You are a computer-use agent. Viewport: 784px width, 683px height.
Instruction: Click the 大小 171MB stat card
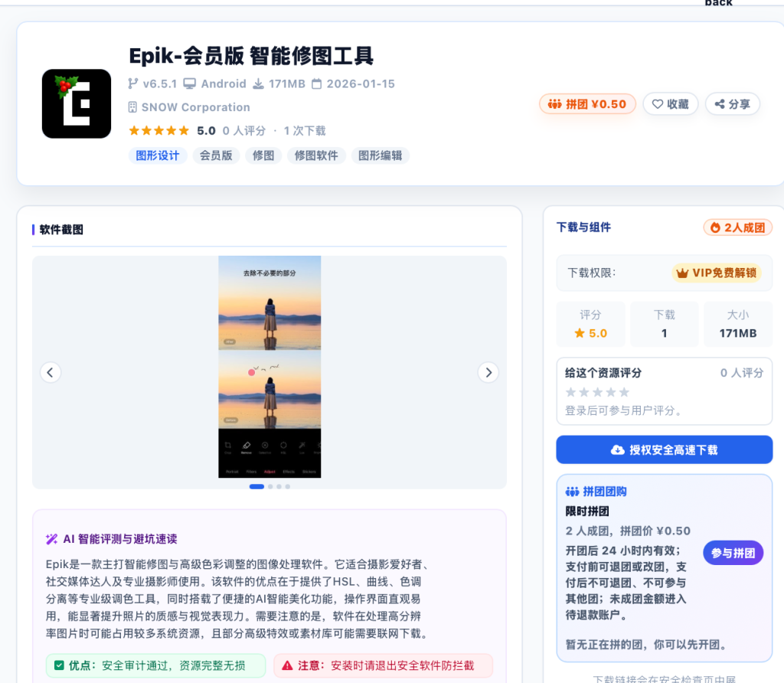738,324
